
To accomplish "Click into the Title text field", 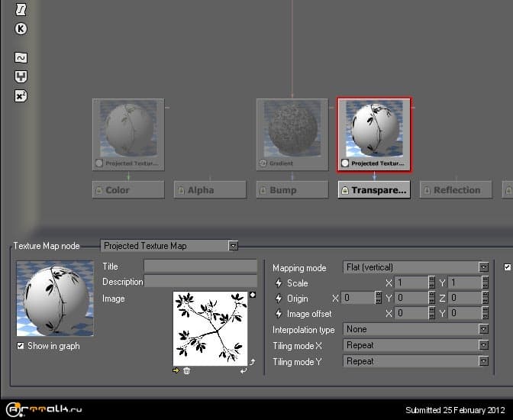I will click(x=201, y=266).
